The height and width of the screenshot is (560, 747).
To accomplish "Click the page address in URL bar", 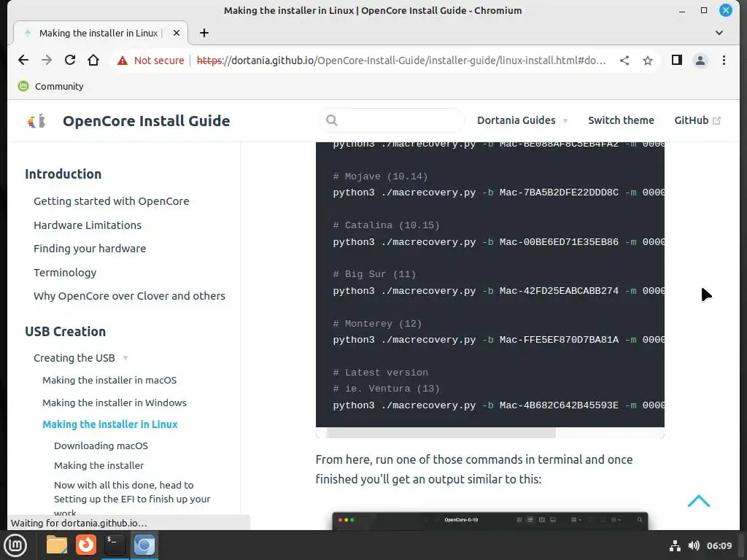I will coord(401,61).
